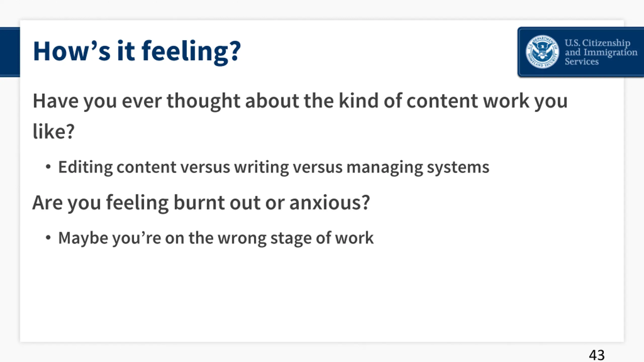Click the slide number 43

[597, 355]
